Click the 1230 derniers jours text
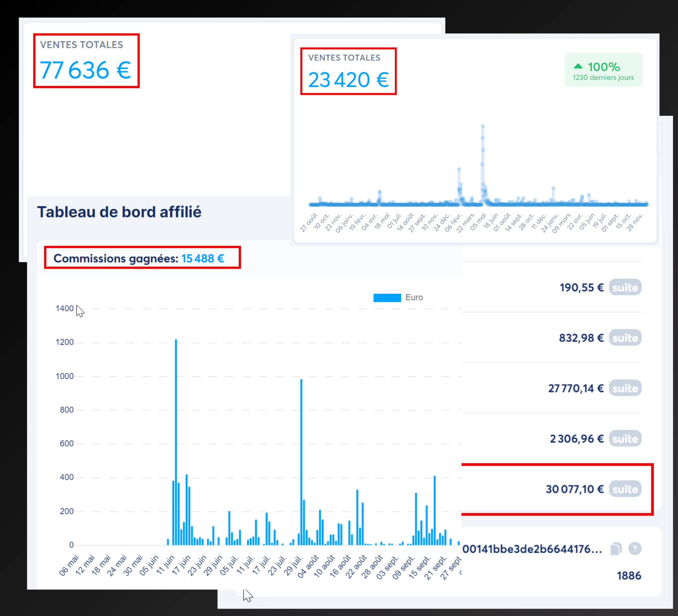 coord(603,78)
